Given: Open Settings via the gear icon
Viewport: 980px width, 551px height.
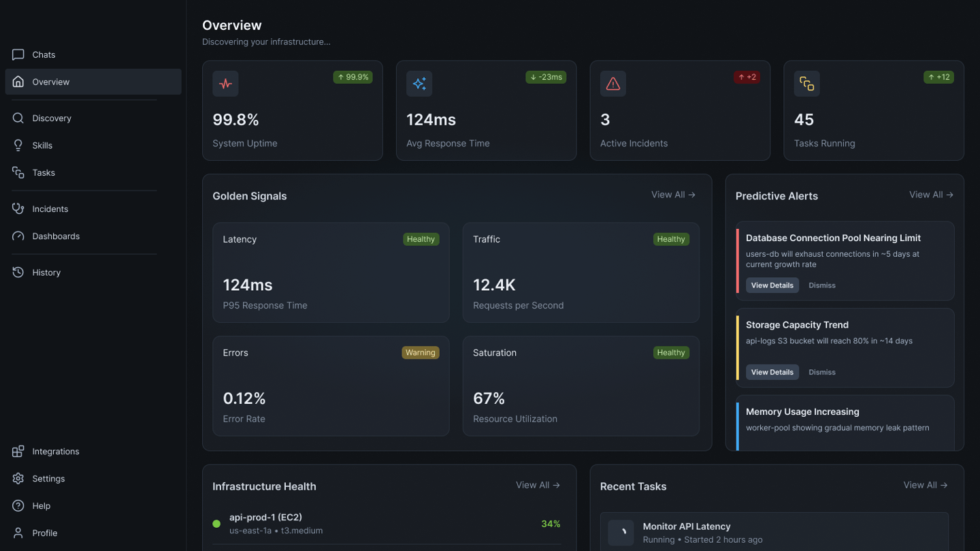Looking at the screenshot, I should point(18,479).
